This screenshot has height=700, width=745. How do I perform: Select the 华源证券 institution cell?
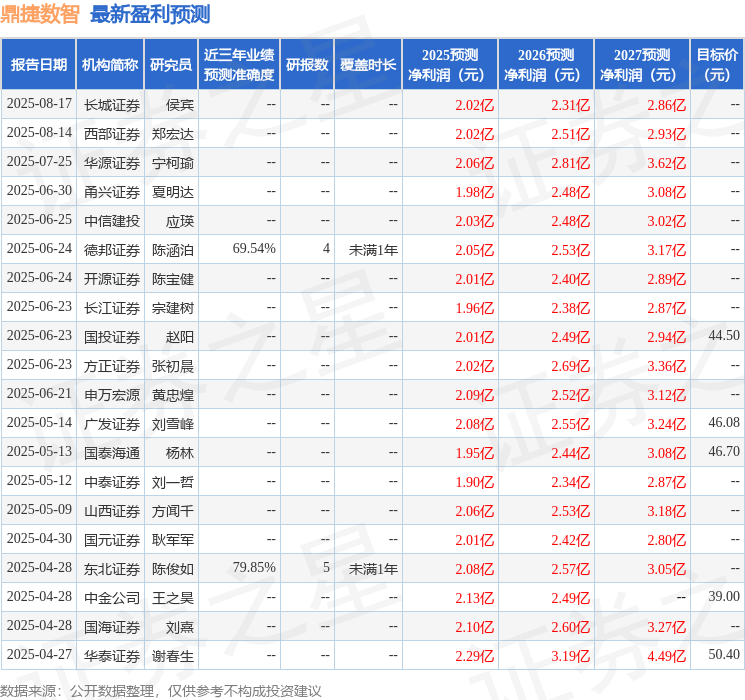[112, 163]
